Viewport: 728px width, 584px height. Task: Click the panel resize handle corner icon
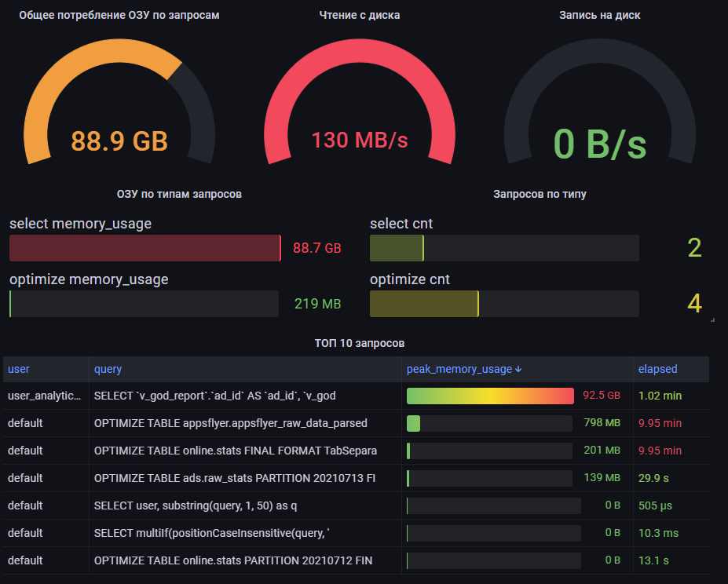(712, 319)
